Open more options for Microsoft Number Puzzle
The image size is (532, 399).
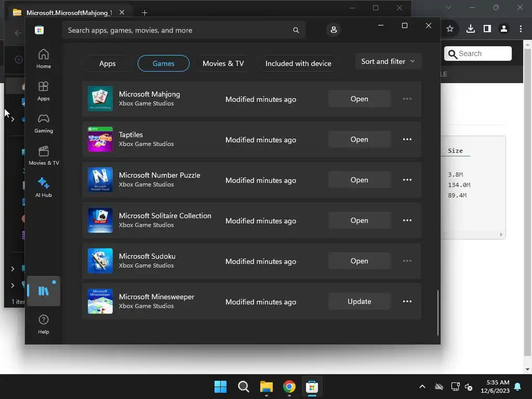(x=407, y=180)
